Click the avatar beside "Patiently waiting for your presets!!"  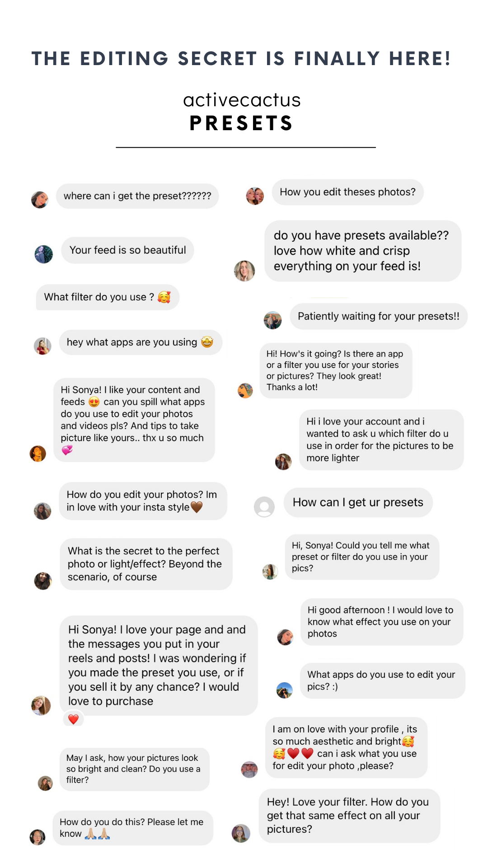pyautogui.click(x=272, y=321)
